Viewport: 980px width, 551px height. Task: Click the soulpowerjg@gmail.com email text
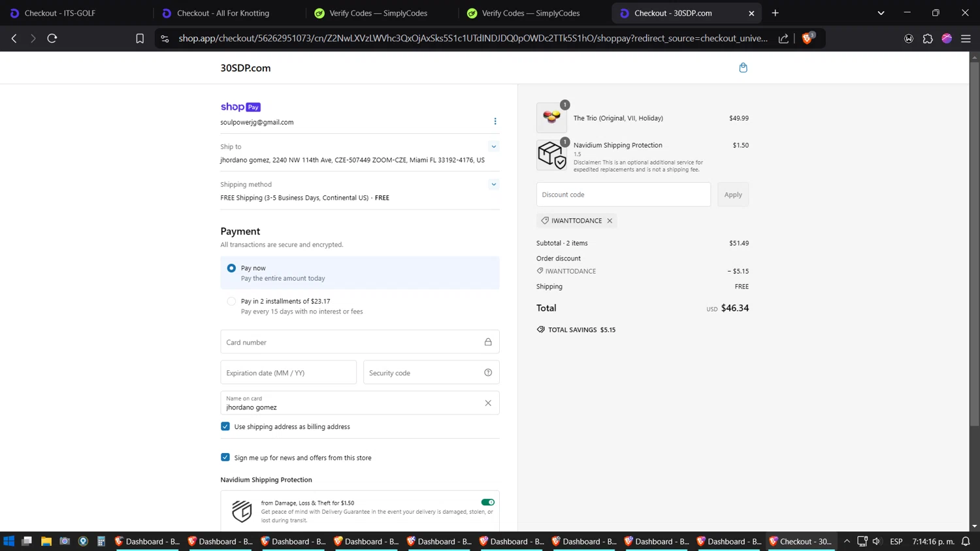coord(257,122)
